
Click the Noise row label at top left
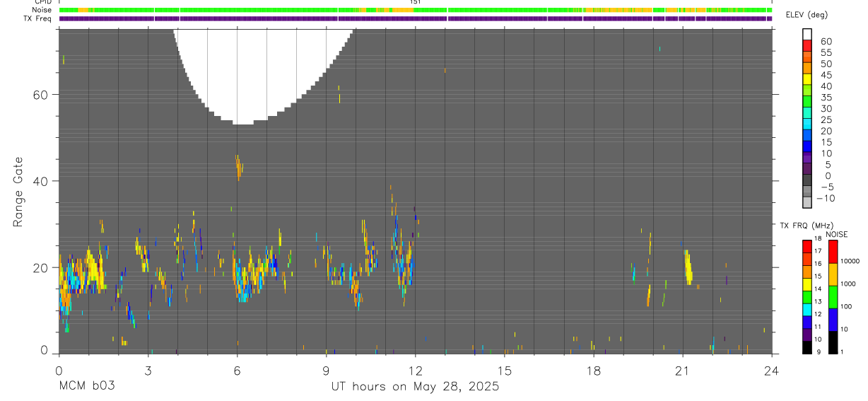[41, 10]
